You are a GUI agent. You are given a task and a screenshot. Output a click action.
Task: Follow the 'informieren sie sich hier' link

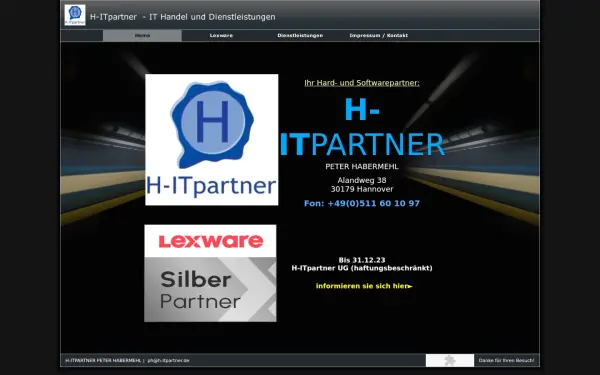pos(364,286)
